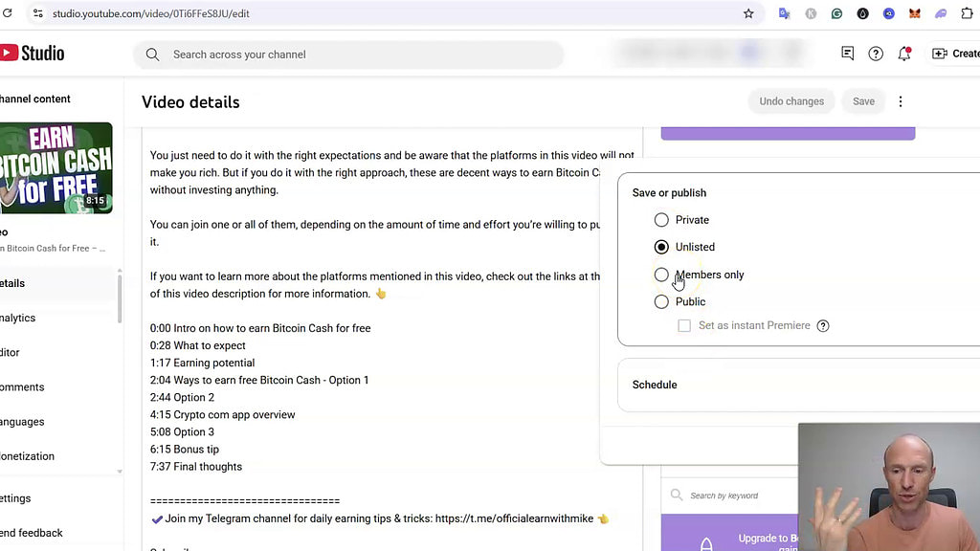Click the Video details heading
The image size is (980, 551).
tap(190, 101)
